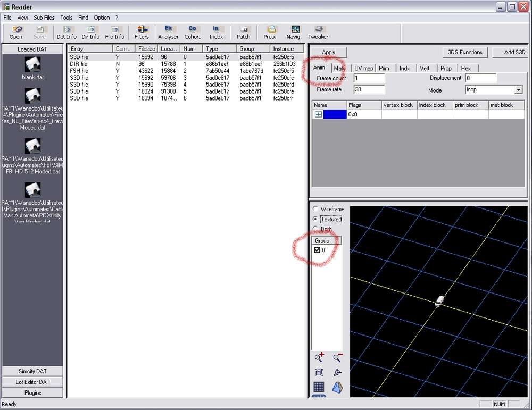Zoom out of the 3D preview
532x410 pixels.
coord(338,357)
